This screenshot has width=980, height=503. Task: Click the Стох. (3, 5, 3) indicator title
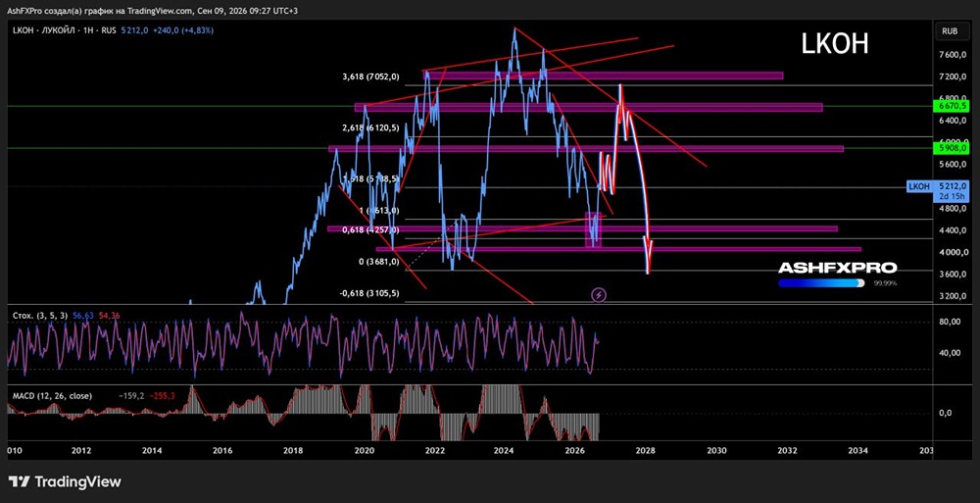(38, 316)
